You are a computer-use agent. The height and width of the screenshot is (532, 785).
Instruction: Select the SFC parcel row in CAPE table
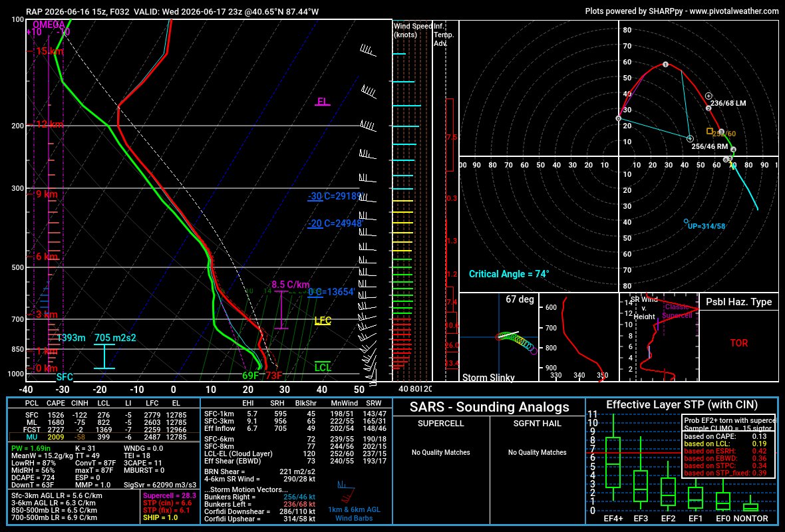tap(106, 415)
